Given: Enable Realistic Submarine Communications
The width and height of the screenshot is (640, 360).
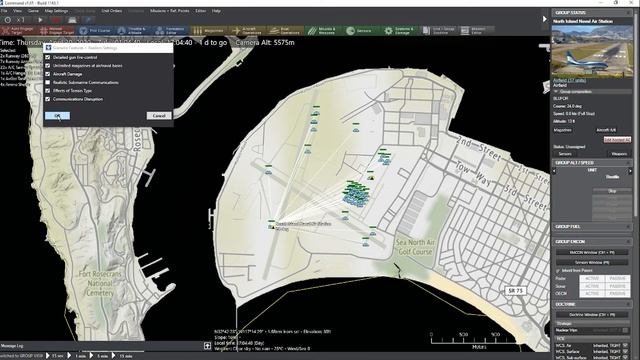Looking at the screenshot, I should pos(48,82).
